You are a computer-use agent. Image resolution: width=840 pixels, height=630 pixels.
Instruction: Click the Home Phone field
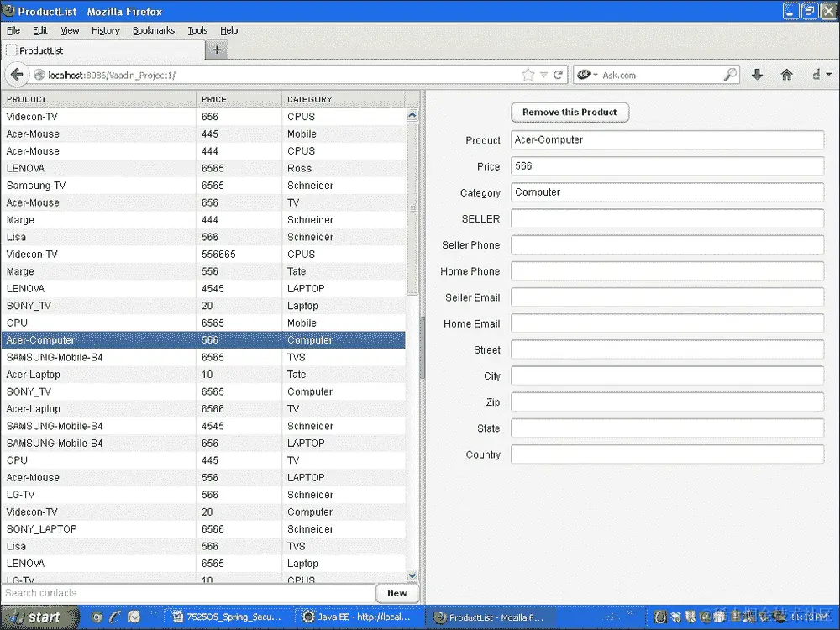[667, 271]
